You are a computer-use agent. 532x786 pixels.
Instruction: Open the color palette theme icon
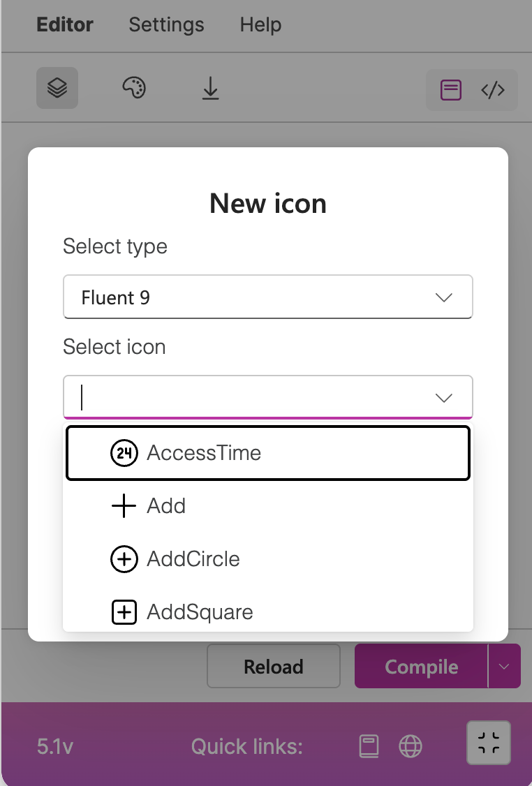click(x=134, y=88)
